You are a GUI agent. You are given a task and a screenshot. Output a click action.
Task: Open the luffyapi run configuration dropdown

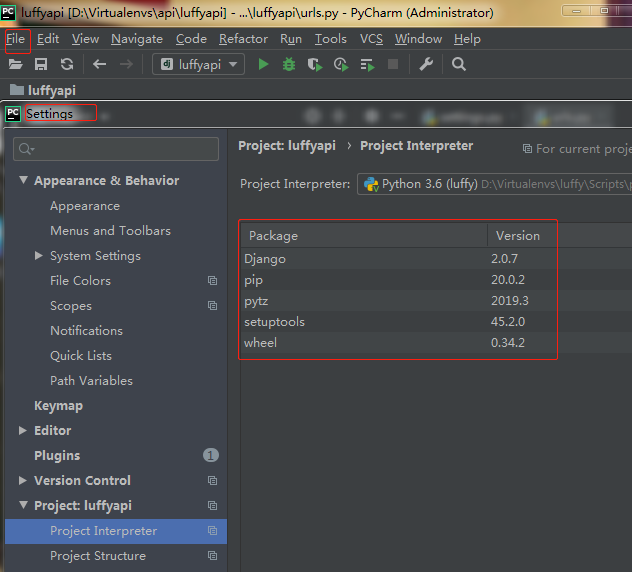pos(198,64)
